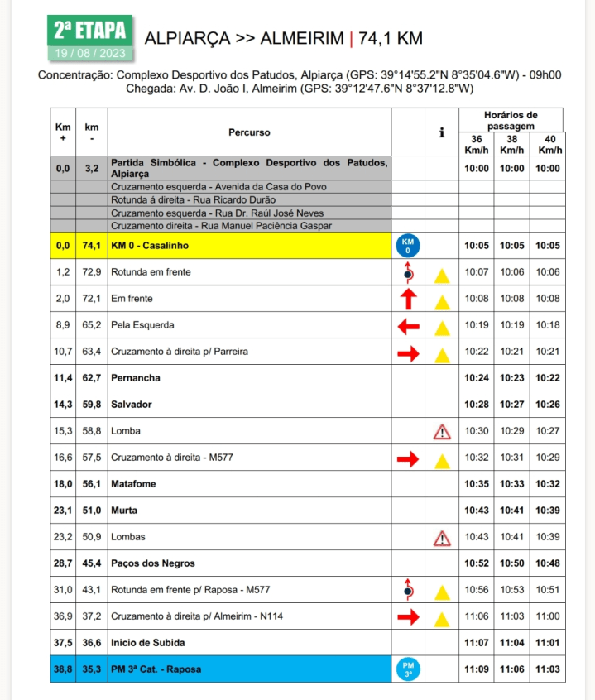Click the roundabout icon in the 1,2 km row
This screenshot has height=700, width=595.
[x=407, y=271]
